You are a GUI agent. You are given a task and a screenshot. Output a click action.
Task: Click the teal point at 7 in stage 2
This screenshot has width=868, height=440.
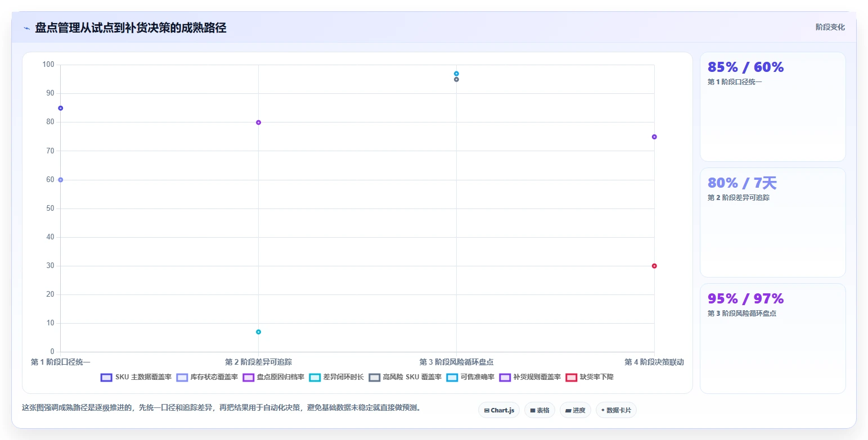click(x=258, y=332)
